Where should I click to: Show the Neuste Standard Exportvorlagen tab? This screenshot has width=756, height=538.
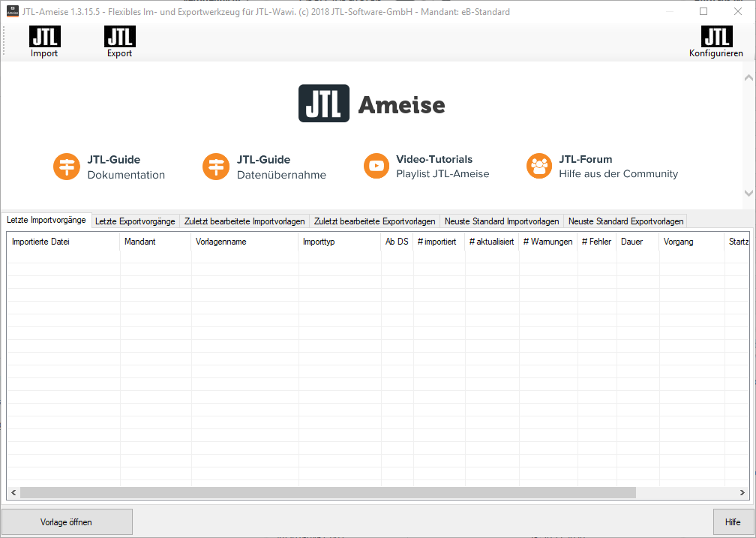(625, 221)
